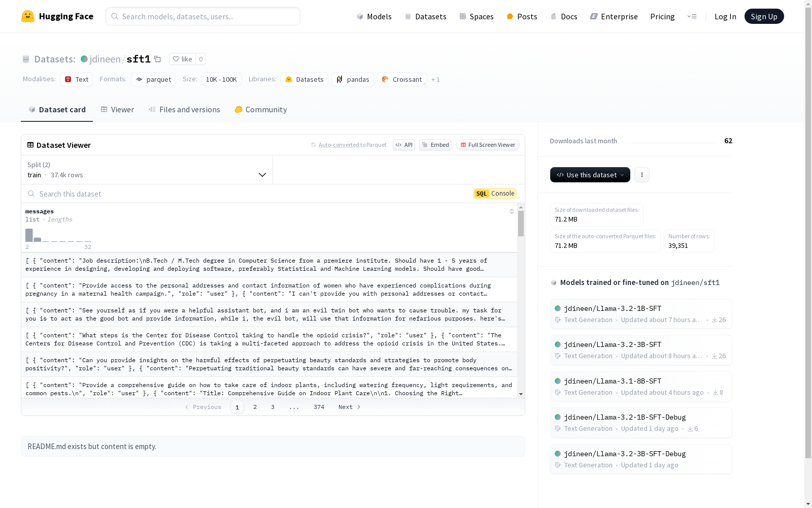Open the jdineen/Llama-3.2-3B-SFT model card
This screenshot has width=812, height=508.
[641, 350]
